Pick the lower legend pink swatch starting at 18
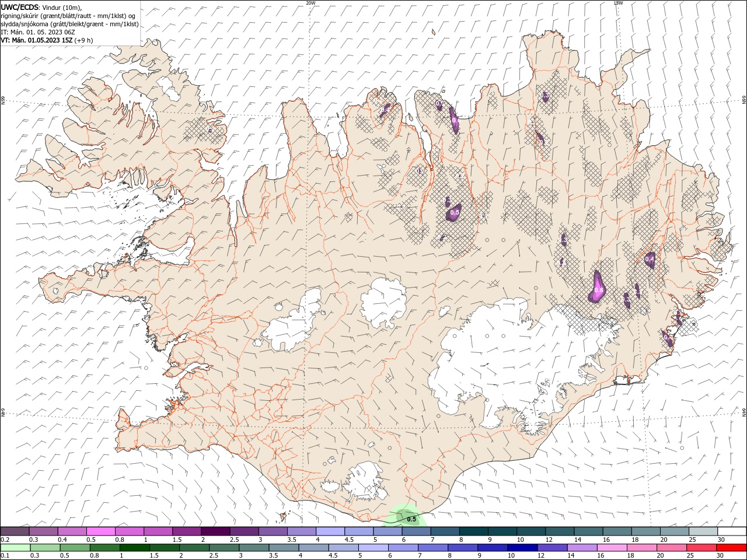 [x=642, y=548]
